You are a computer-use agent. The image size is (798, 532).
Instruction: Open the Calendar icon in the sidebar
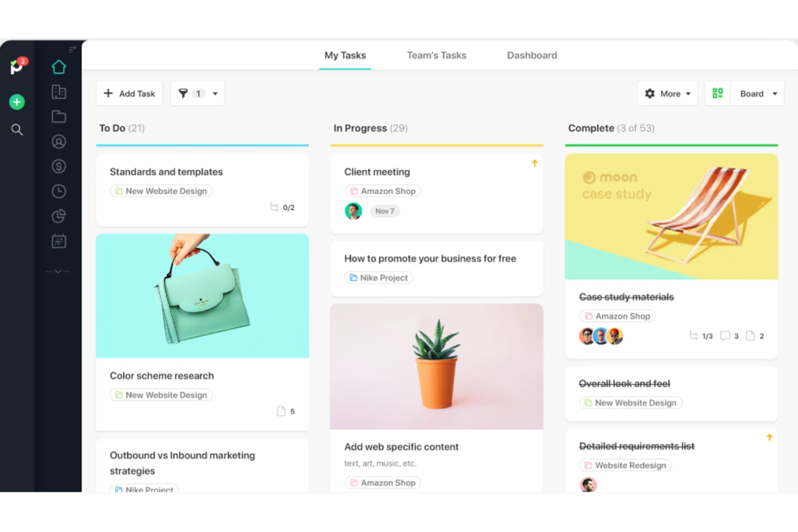pyautogui.click(x=59, y=241)
